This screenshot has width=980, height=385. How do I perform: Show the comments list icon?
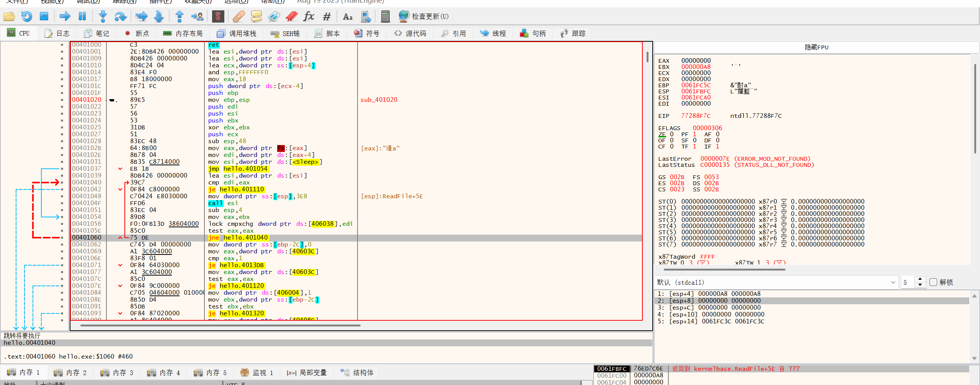coord(256,16)
